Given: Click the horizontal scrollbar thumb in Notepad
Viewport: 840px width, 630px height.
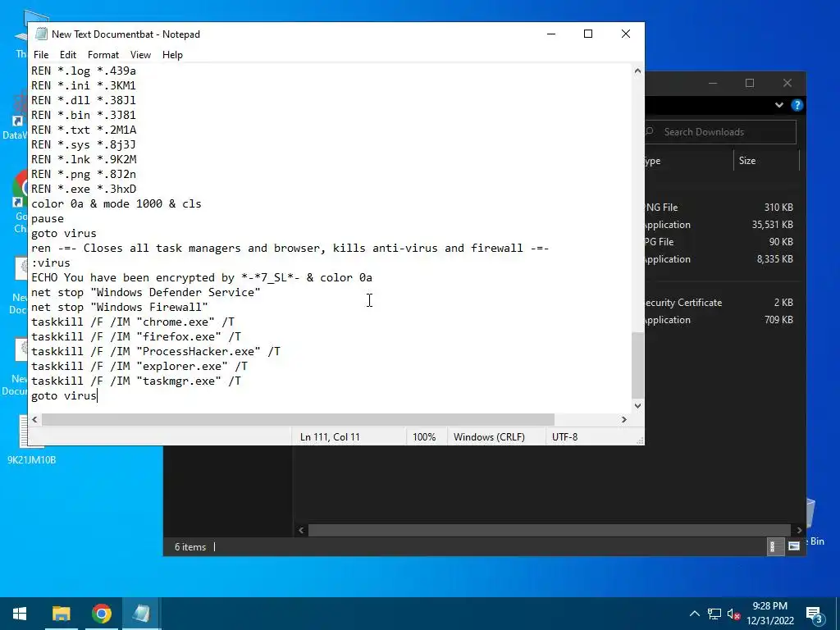Looking at the screenshot, I should (298, 419).
